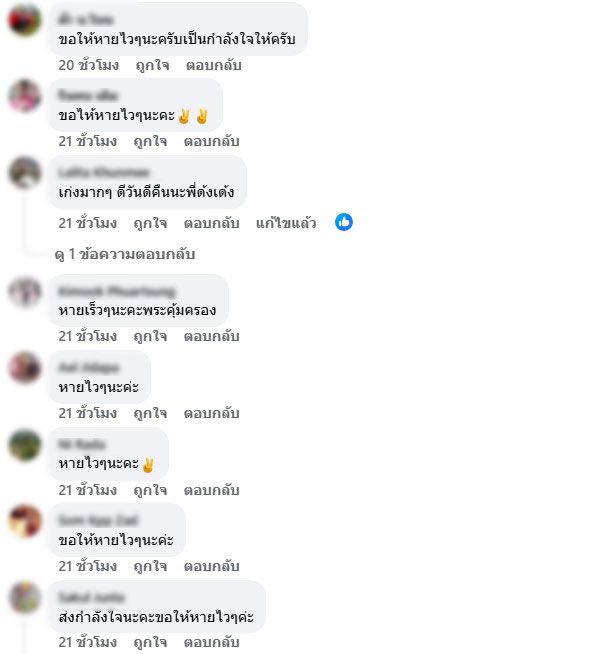This screenshot has height=654, width=602.
Task: Open avatar next to หายไวๆนะค่ะ comment
Action: tap(25, 367)
